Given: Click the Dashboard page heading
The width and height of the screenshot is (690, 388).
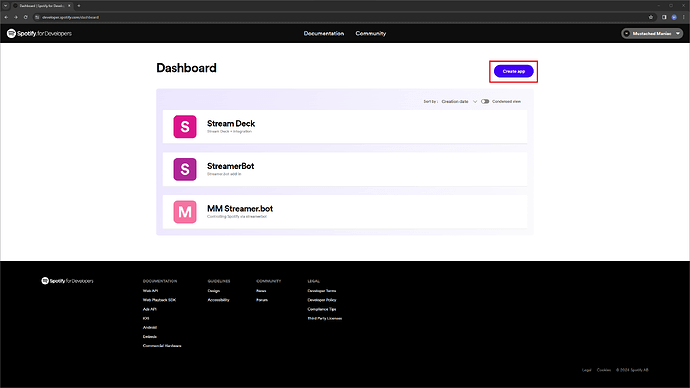Looking at the screenshot, I should pyautogui.click(x=187, y=68).
